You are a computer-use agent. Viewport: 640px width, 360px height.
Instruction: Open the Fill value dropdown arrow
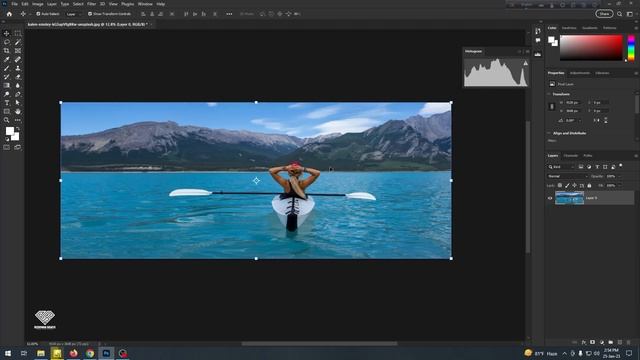coord(619,185)
